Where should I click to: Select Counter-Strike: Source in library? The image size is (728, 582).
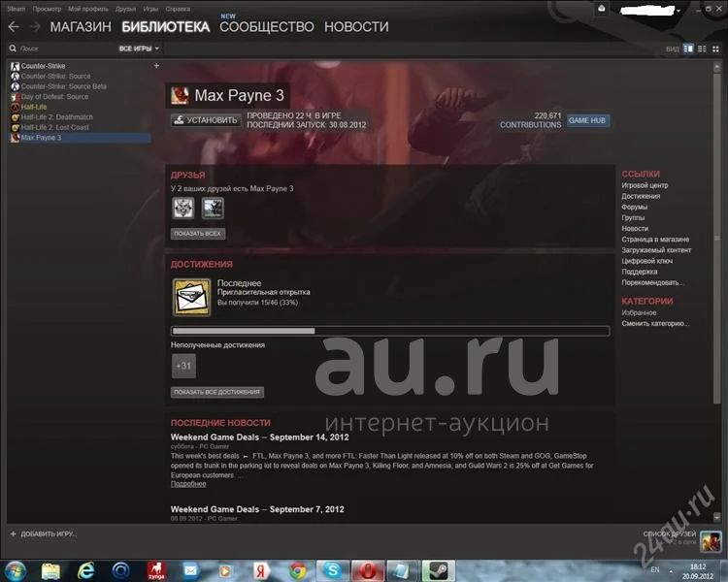click(55, 76)
